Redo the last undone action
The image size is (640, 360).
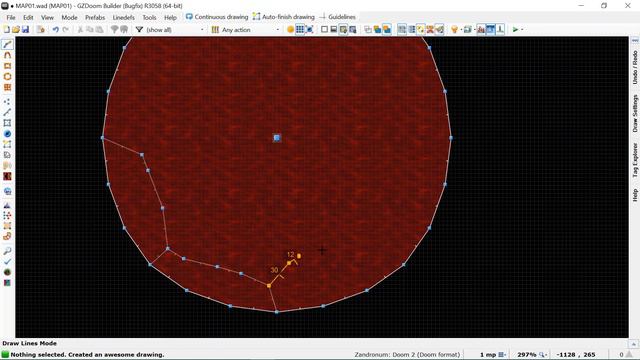tap(65, 29)
